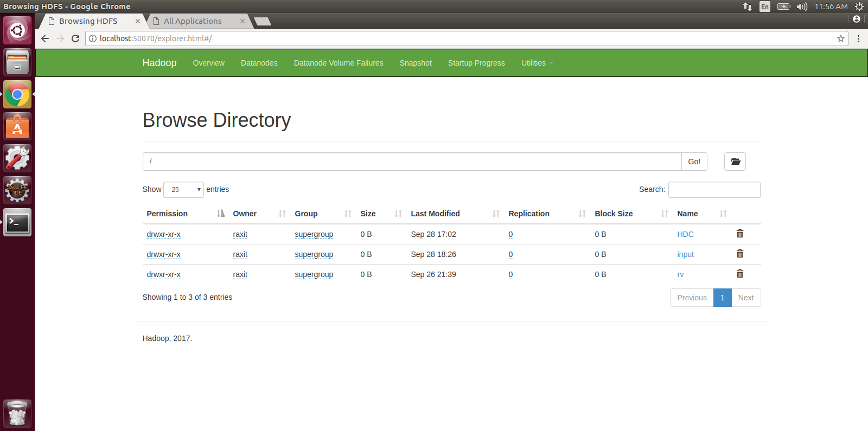The height and width of the screenshot is (431, 868).
Task: Bookmark this page with the star
Action: 840,38
